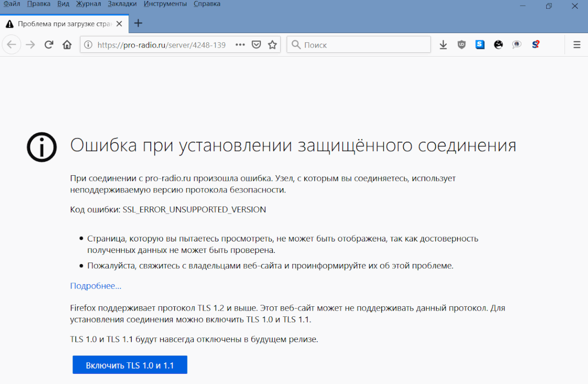Restore the window size
This screenshot has width=588, height=384.
coord(549,6)
